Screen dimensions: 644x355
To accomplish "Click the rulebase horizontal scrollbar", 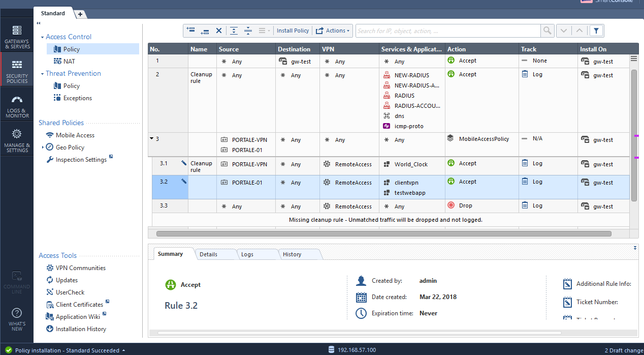I will pyautogui.click(x=383, y=234).
